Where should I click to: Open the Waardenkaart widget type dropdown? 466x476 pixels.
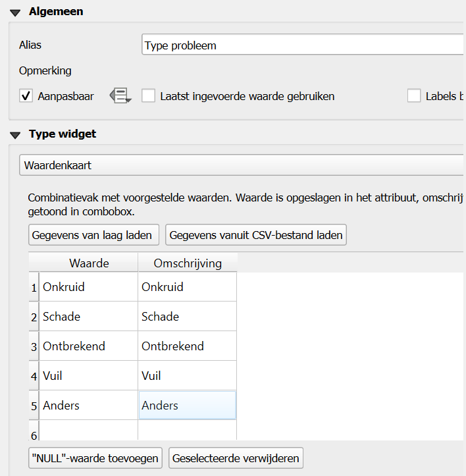click(x=242, y=165)
